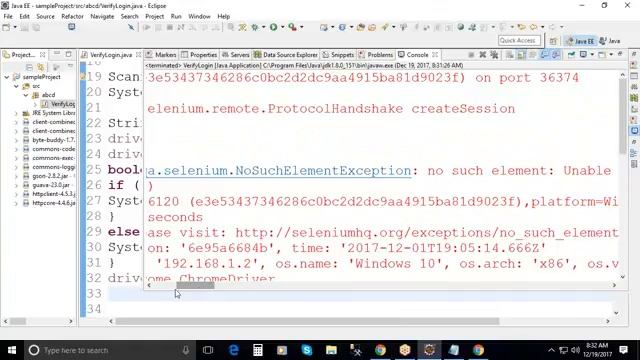The image size is (640, 360).
Task: Close the Console tab via X
Action: coord(435,55)
